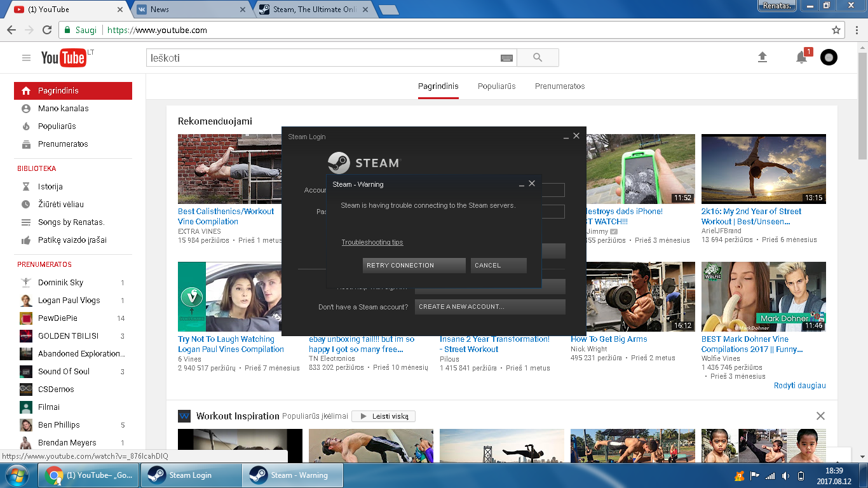This screenshot has height=488, width=868.
Task: Reload the page with the refresh icon
Action: [x=47, y=30]
